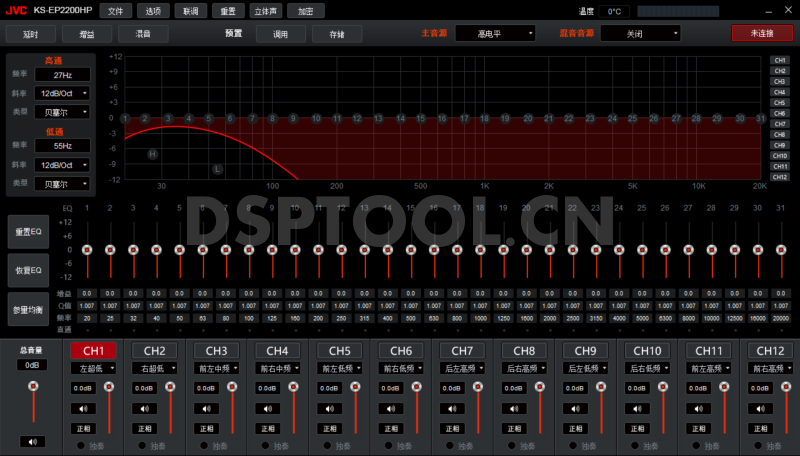Click the L low-pass marker on graph
Screen dimensions: 800x456
click(x=217, y=168)
